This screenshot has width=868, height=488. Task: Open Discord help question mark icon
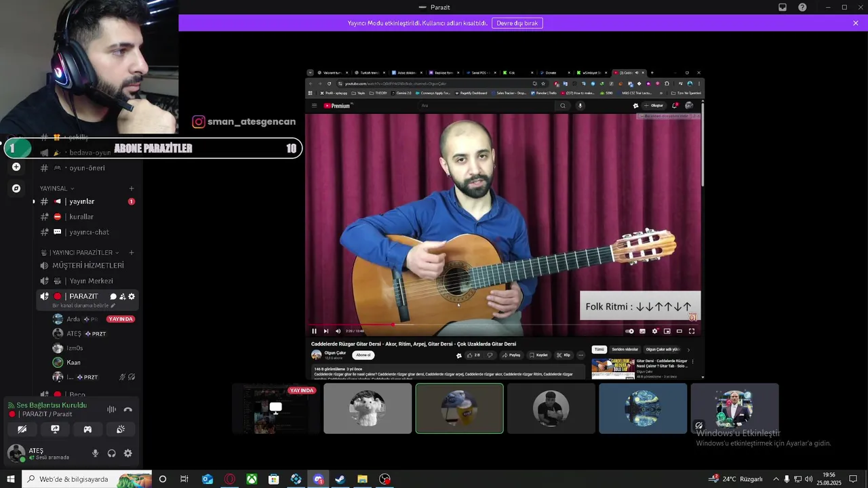[x=803, y=7]
